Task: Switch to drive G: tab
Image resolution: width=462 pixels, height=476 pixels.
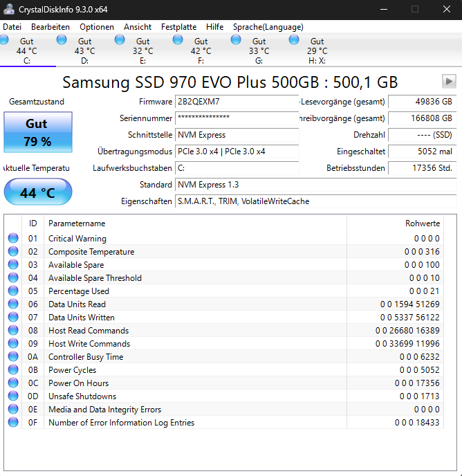Action: click(259, 51)
